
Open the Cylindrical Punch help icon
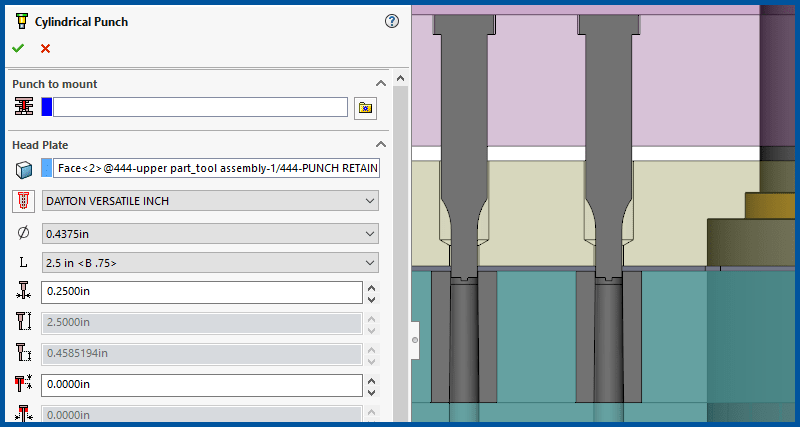coord(392,21)
